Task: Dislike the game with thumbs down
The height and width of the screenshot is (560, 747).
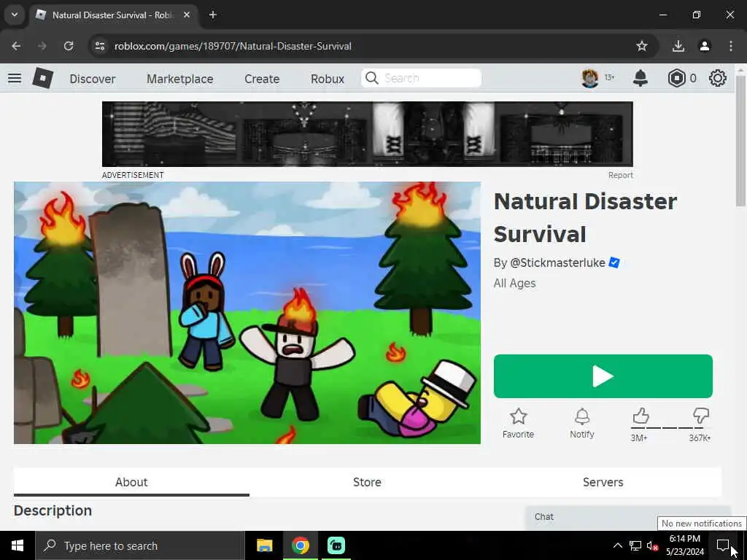Action: click(x=701, y=416)
